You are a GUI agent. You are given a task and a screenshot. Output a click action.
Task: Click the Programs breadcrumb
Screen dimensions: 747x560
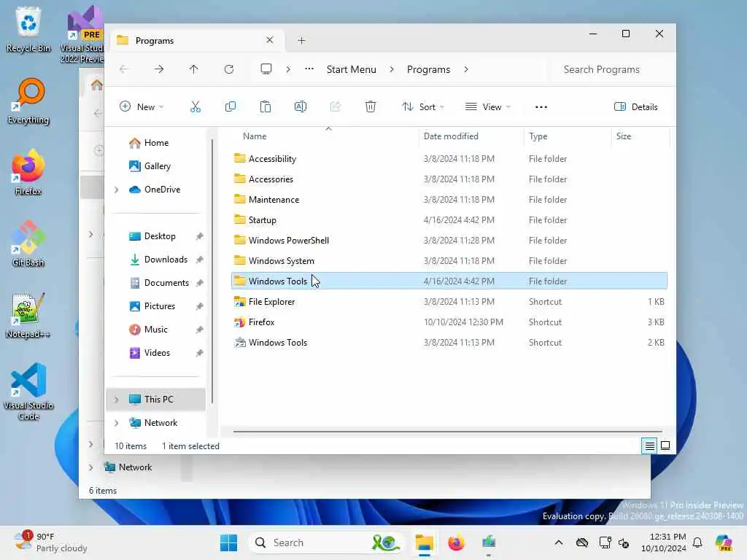coord(428,69)
